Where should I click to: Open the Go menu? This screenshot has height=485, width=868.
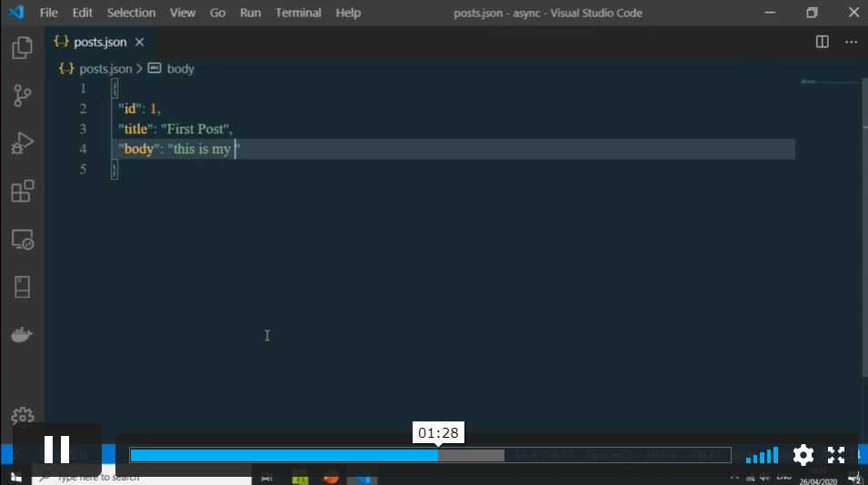(217, 13)
